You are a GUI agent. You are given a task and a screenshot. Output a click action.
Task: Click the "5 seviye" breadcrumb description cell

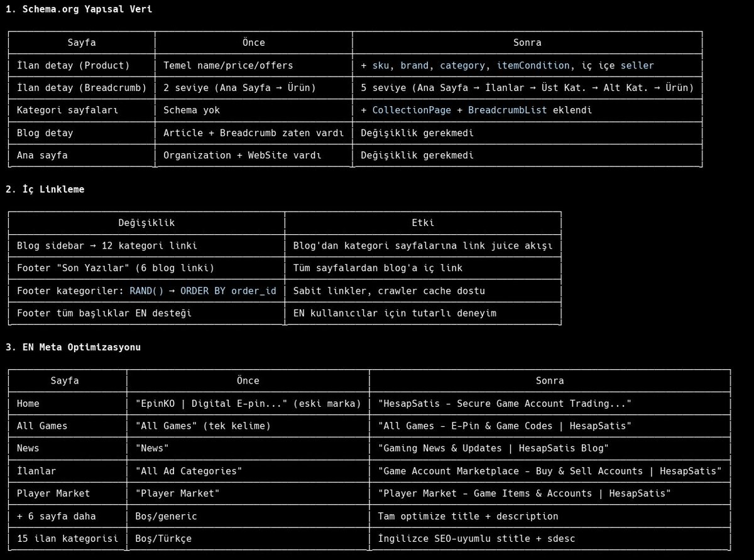click(x=528, y=88)
